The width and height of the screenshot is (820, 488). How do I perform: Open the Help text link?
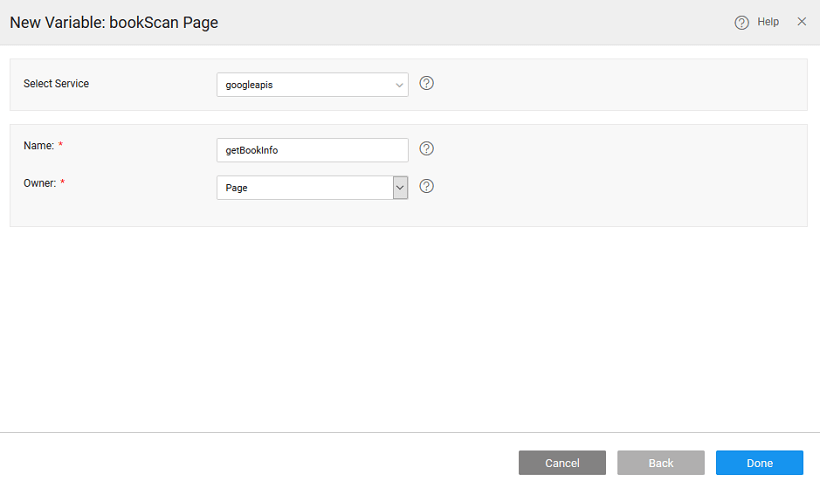click(x=768, y=21)
